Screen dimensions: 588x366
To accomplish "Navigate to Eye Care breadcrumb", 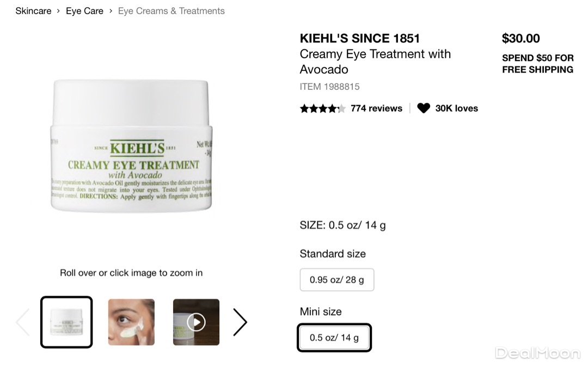I will 84,11.
